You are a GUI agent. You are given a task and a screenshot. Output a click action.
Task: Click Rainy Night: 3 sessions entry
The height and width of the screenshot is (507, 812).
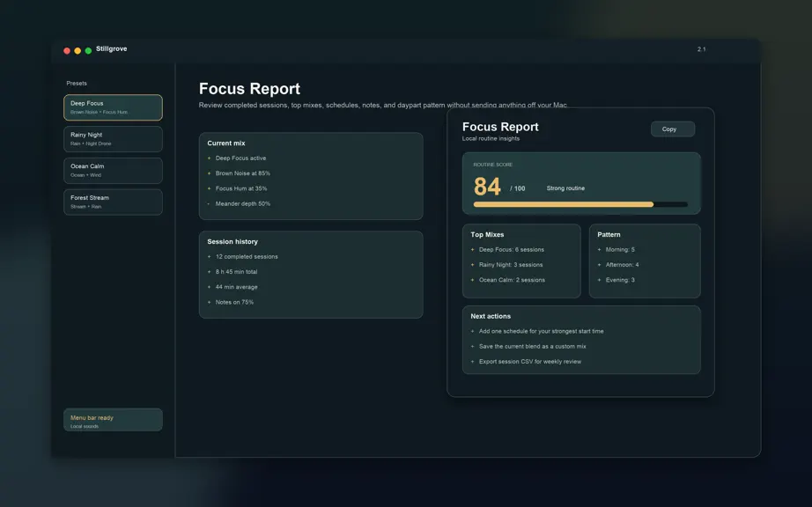(x=511, y=265)
